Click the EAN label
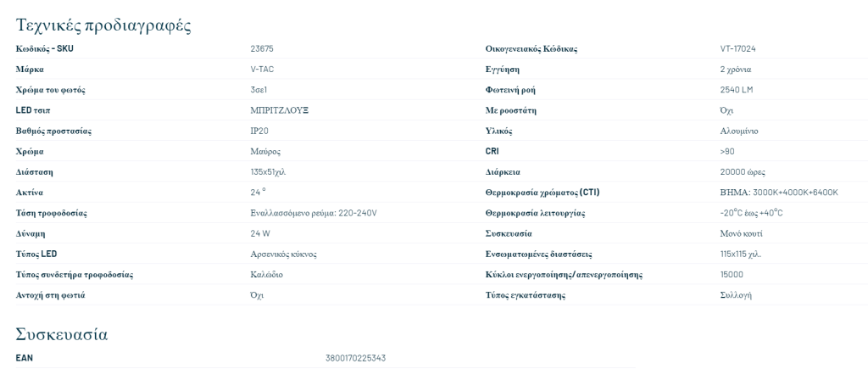Image resolution: width=868 pixels, height=369 pixels. [x=24, y=358]
